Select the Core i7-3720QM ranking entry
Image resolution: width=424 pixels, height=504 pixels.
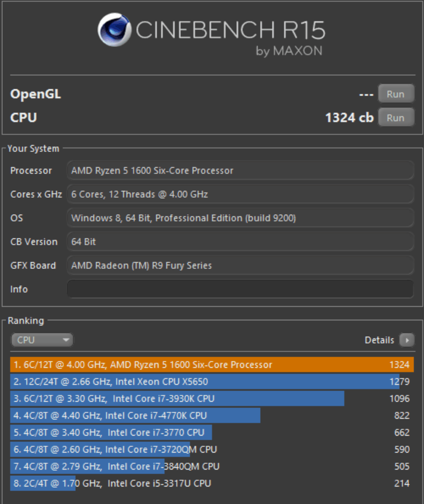[x=212, y=449]
